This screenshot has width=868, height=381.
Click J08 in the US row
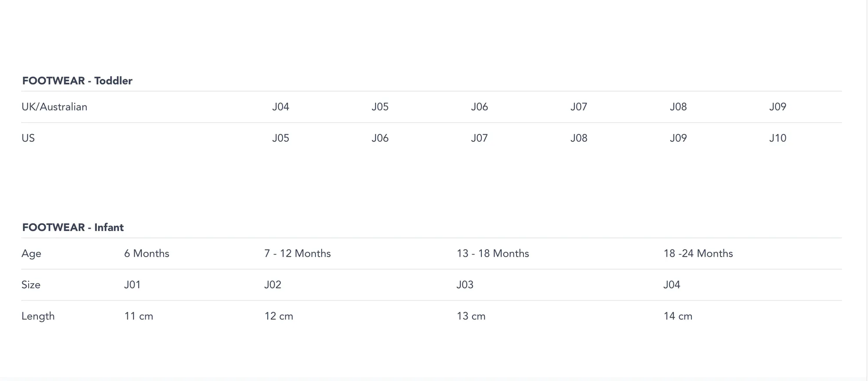[579, 138]
